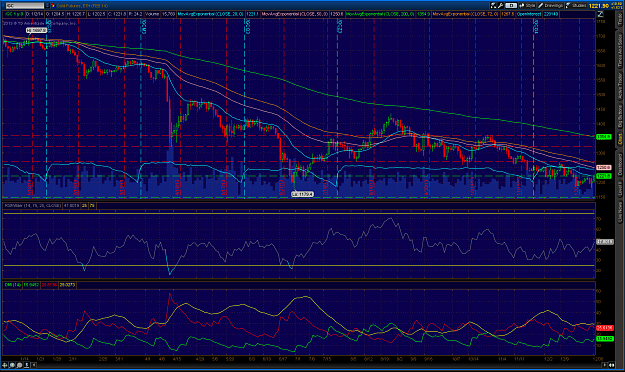This screenshot has height=372, width=625.
Task: Open the Studies menu
Action: pyautogui.click(x=576, y=6)
